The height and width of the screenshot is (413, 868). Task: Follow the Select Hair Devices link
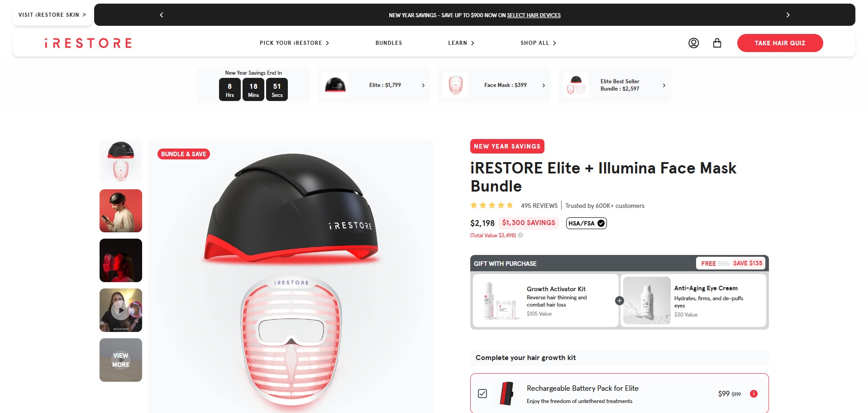(x=534, y=15)
